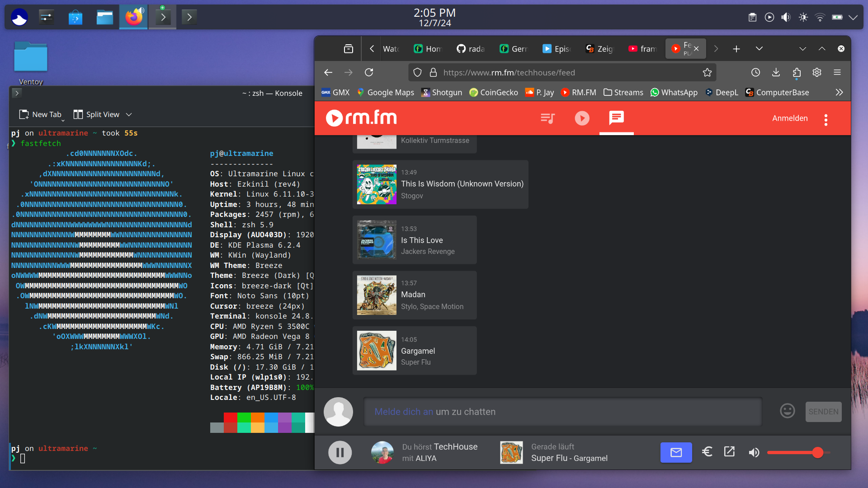Expand the Firefox list all tabs chevron

(x=759, y=48)
